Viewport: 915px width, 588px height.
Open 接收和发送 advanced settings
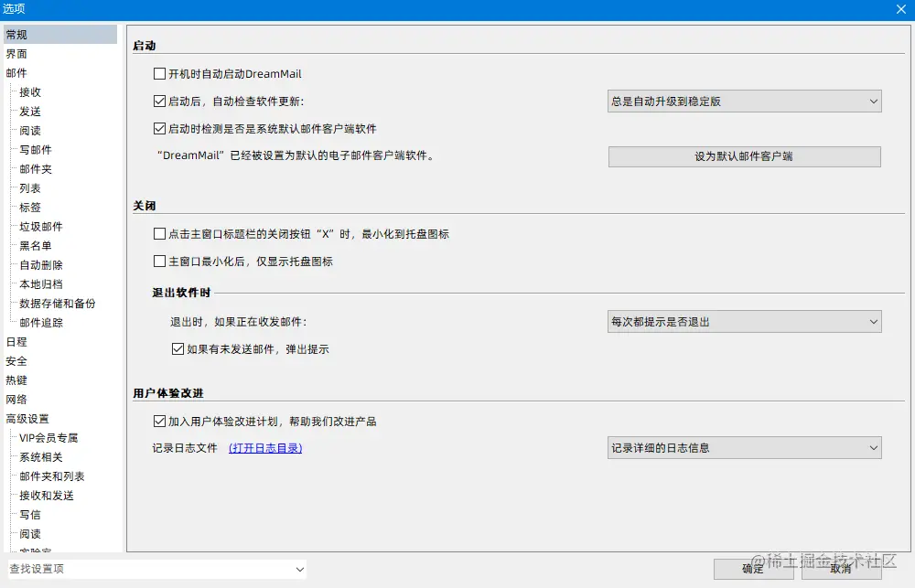pyautogui.click(x=47, y=496)
